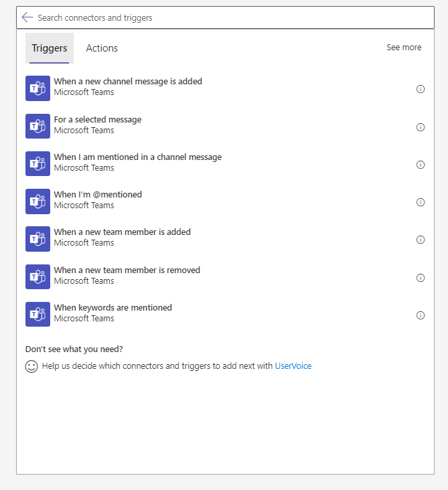Focus the Search connectors and triggers field

tap(225, 17)
